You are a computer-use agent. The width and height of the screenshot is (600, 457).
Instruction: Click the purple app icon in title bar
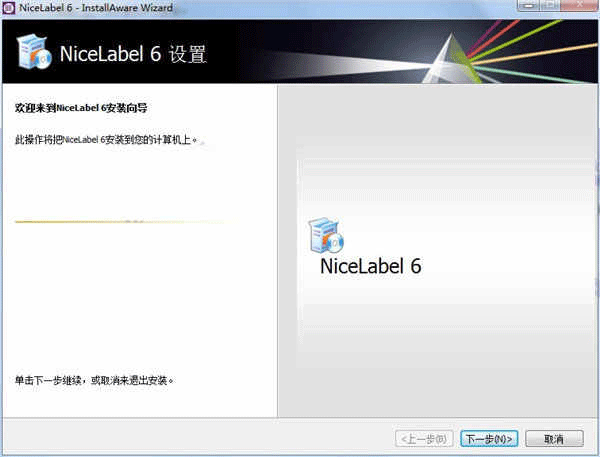click(8, 8)
